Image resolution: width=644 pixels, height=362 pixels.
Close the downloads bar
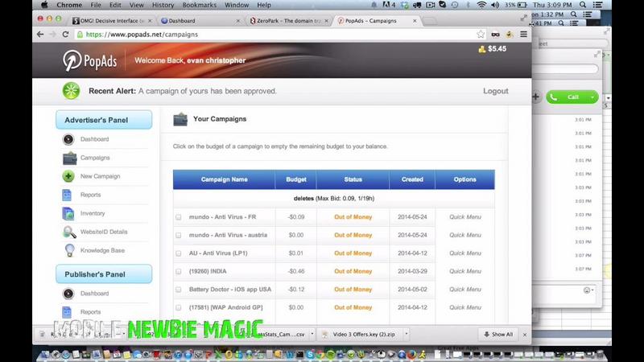(x=525, y=335)
